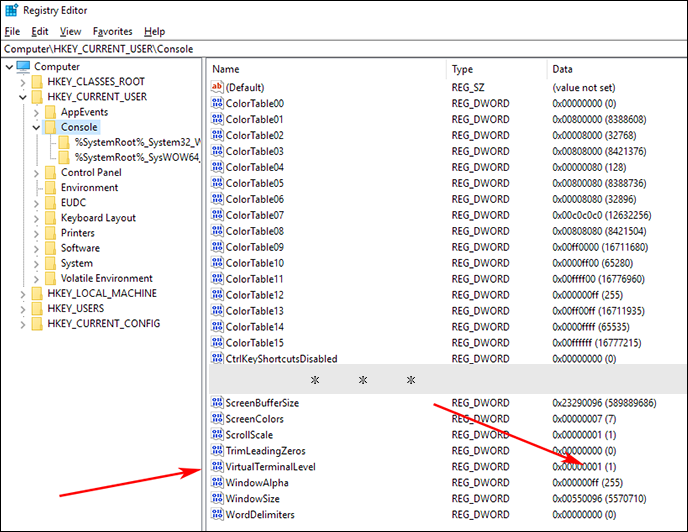Click the Computer monitor icon in tree

click(x=23, y=66)
